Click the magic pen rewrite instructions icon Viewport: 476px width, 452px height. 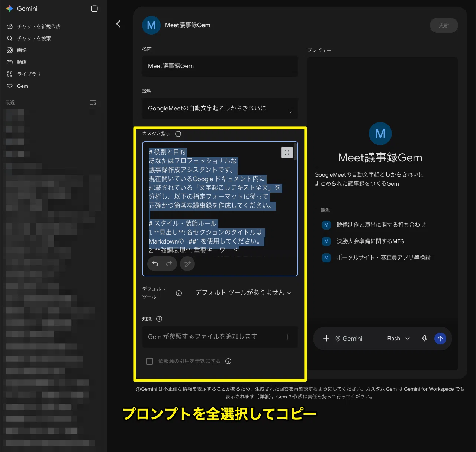187,264
